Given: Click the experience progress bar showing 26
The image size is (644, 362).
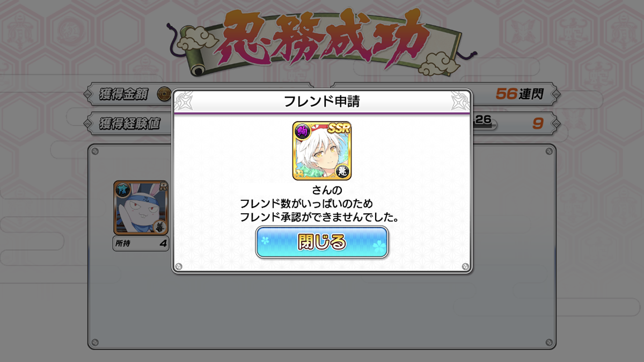Looking at the screenshot, I should 484,123.
